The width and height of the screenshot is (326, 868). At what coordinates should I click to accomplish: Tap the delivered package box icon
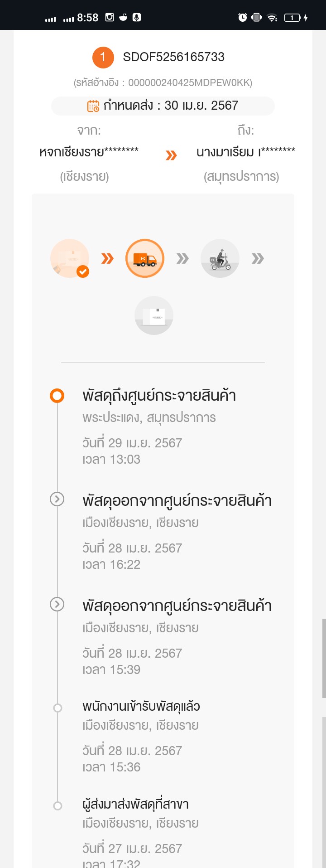[154, 315]
